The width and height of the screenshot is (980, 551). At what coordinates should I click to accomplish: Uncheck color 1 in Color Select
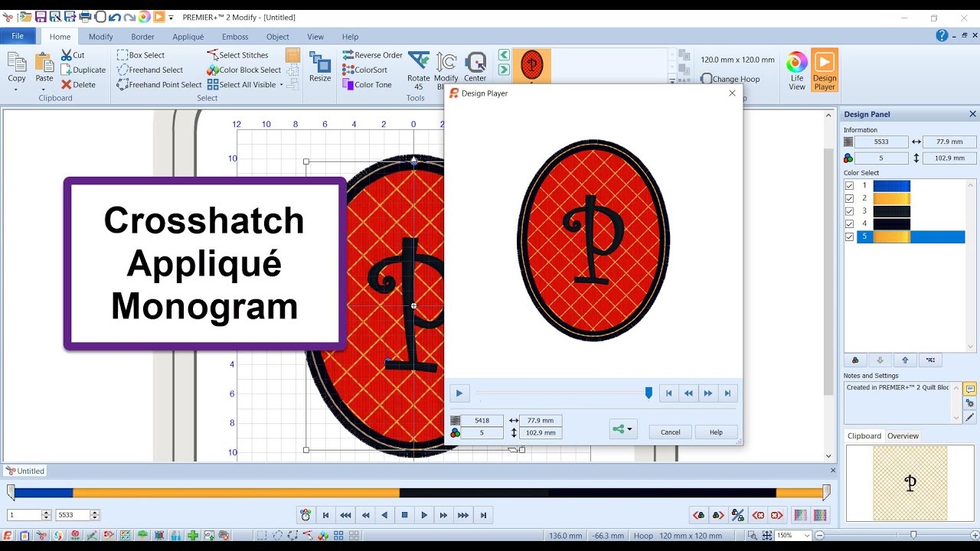[849, 186]
